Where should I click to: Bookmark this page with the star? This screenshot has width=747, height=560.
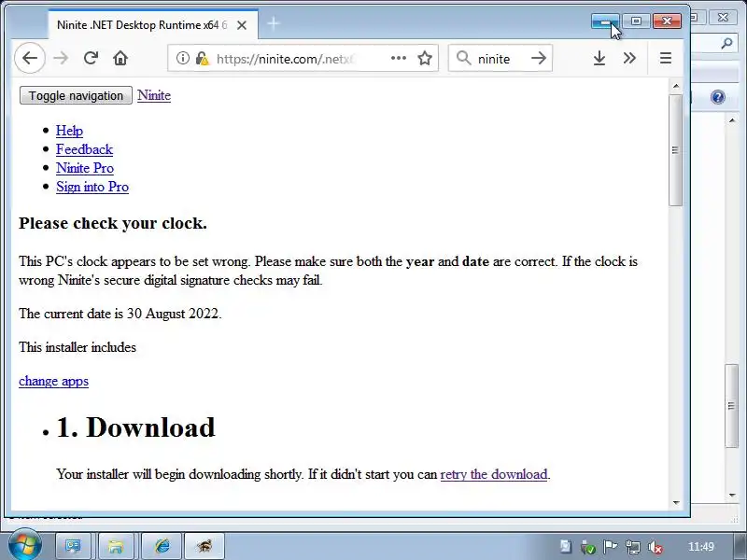[425, 58]
